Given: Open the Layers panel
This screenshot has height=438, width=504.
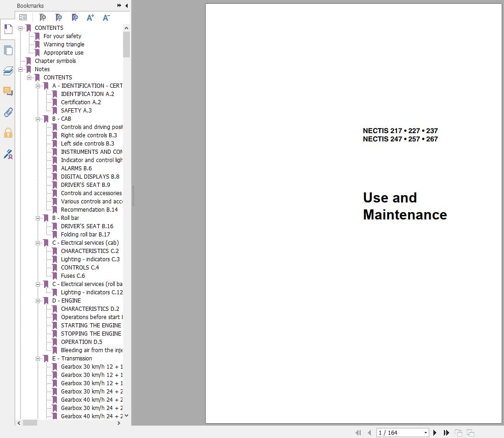Looking at the screenshot, I should [x=8, y=71].
